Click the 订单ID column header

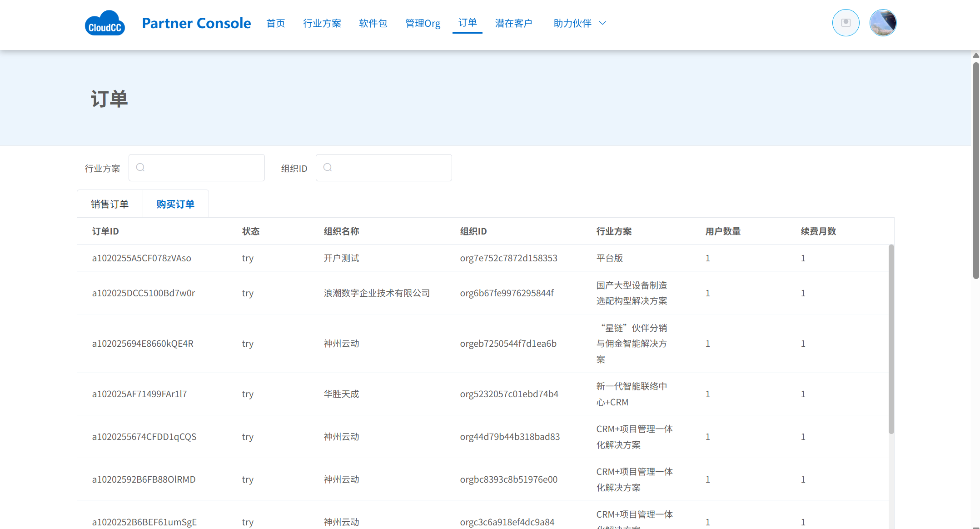pyautogui.click(x=105, y=231)
